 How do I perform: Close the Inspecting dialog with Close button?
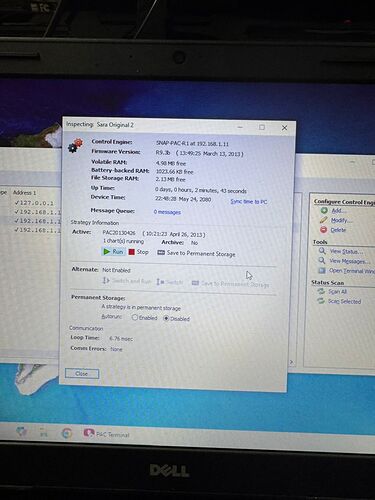click(82, 373)
